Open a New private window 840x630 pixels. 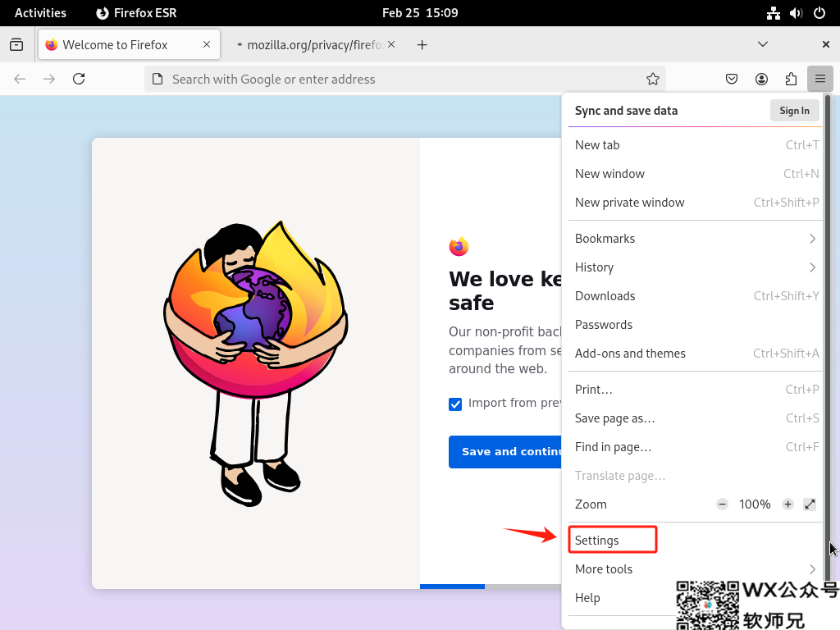pos(695,203)
